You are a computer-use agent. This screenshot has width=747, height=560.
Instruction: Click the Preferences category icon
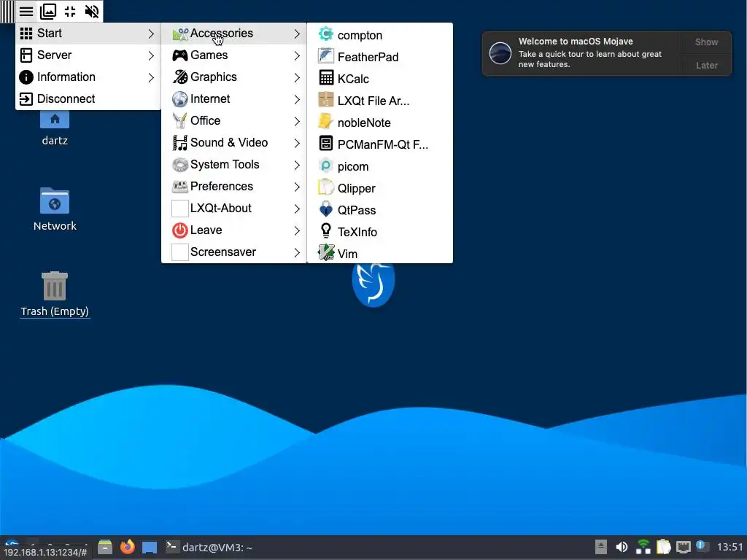click(180, 187)
